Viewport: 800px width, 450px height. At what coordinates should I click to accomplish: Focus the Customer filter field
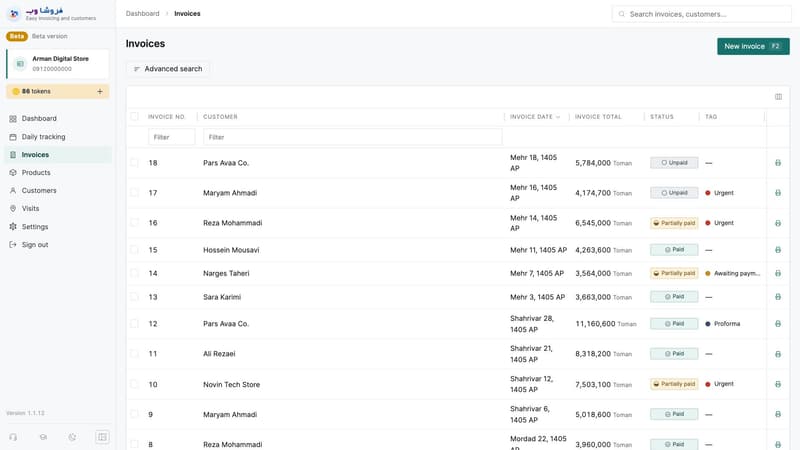[353, 137]
